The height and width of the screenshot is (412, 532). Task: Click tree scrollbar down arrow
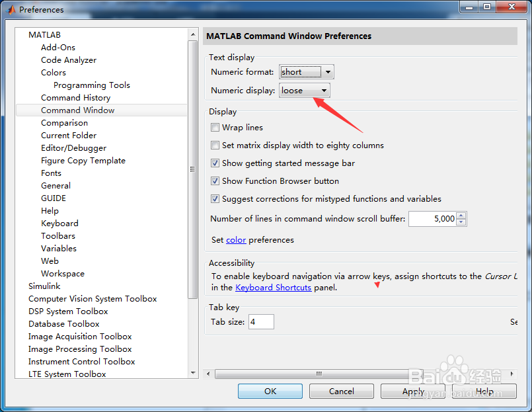[193, 373]
